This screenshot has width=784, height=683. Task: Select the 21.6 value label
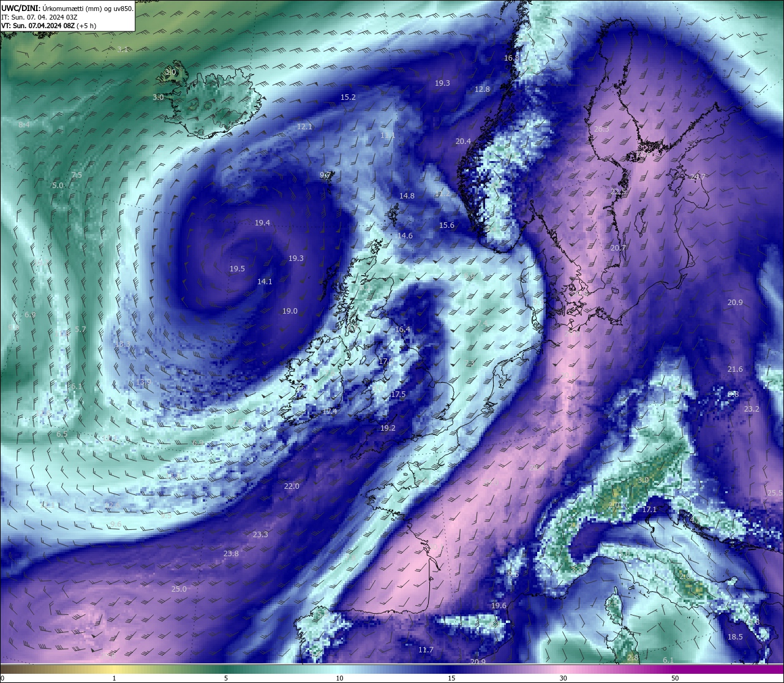pyautogui.click(x=735, y=369)
